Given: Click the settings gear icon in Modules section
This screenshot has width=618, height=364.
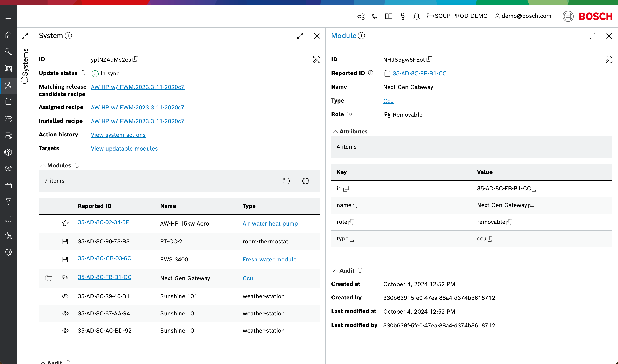Looking at the screenshot, I should point(306,181).
